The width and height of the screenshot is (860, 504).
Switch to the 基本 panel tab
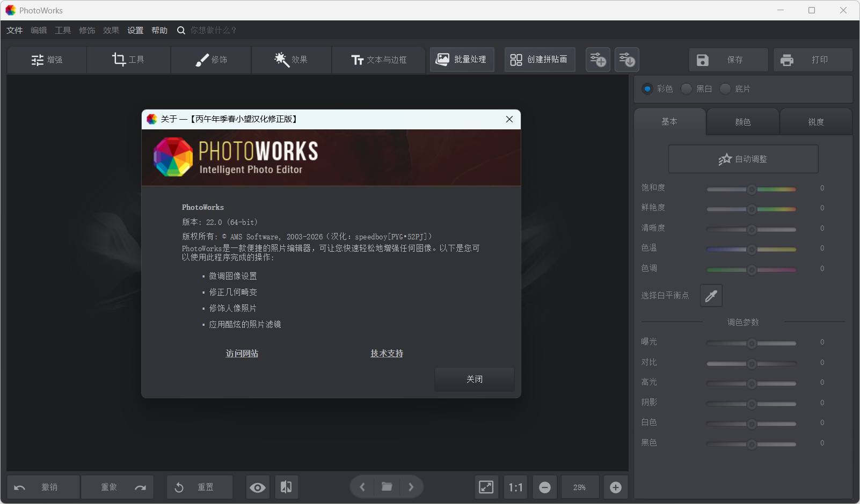tap(669, 122)
